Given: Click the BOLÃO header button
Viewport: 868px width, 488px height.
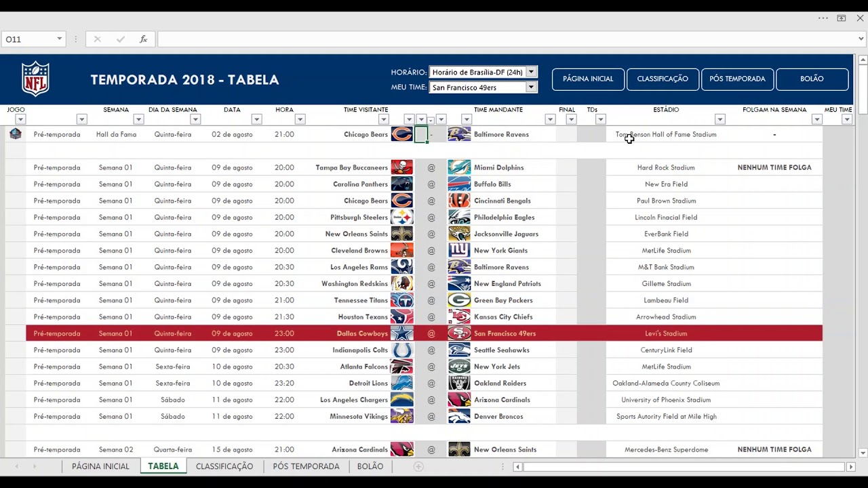Looking at the screenshot, I should (812, 79).
